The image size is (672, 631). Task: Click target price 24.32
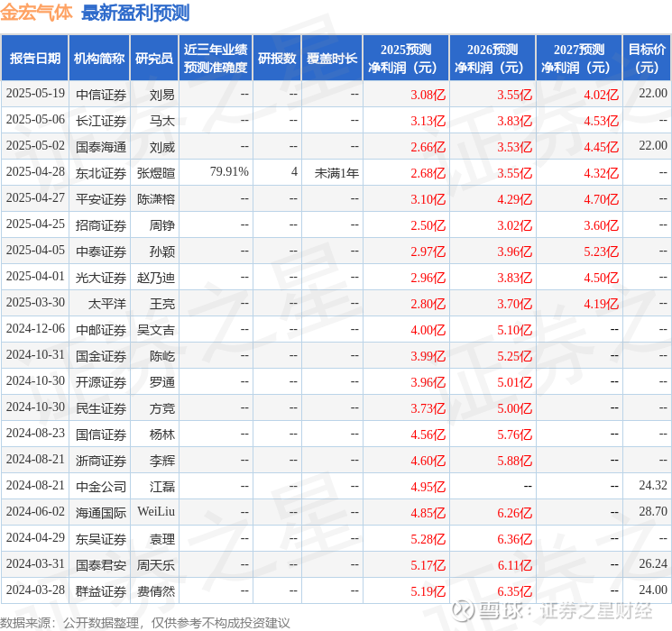pos(653,485)
